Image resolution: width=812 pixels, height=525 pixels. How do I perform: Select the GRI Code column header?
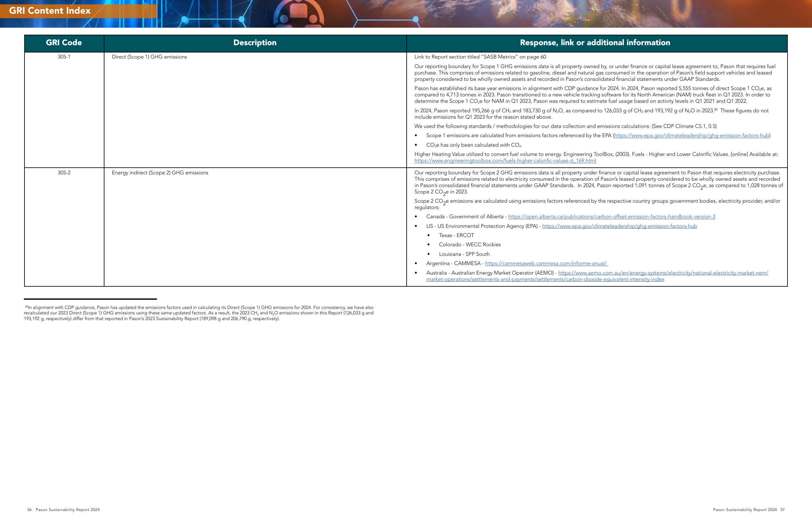[64, 43]
